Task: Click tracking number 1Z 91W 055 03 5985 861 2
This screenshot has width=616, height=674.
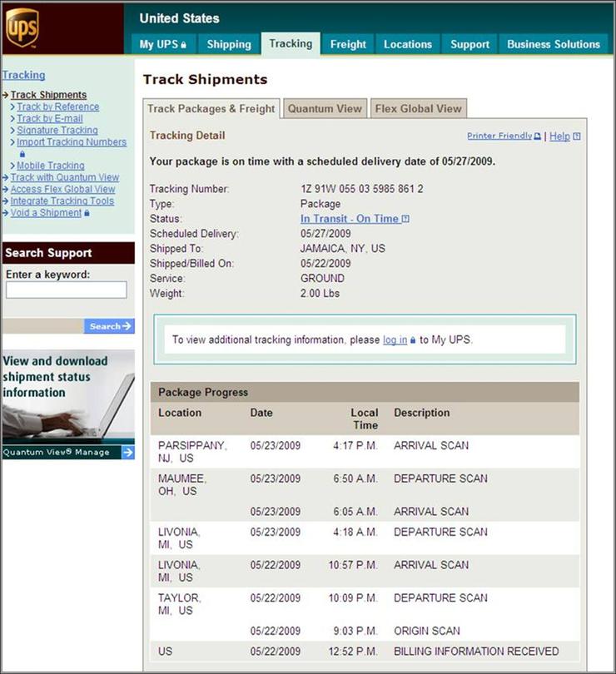Action: [x=362, y=189]
